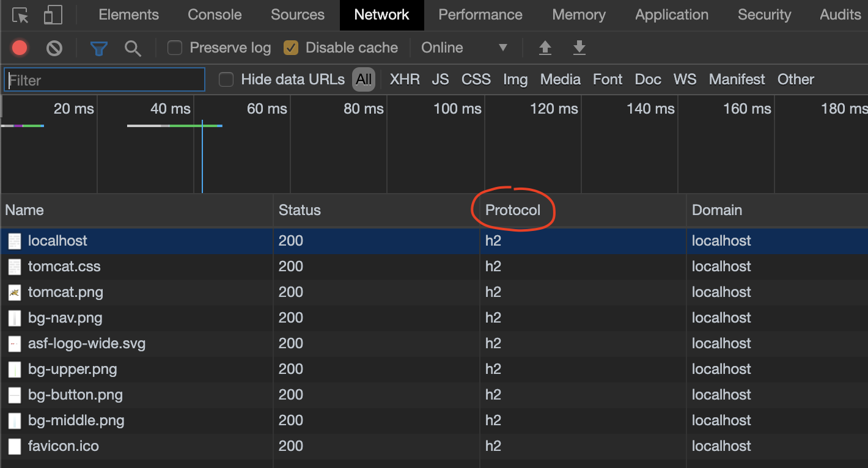Activate the inspect element picker icon
The image size is (868, 468).
[x=20, y=15]
